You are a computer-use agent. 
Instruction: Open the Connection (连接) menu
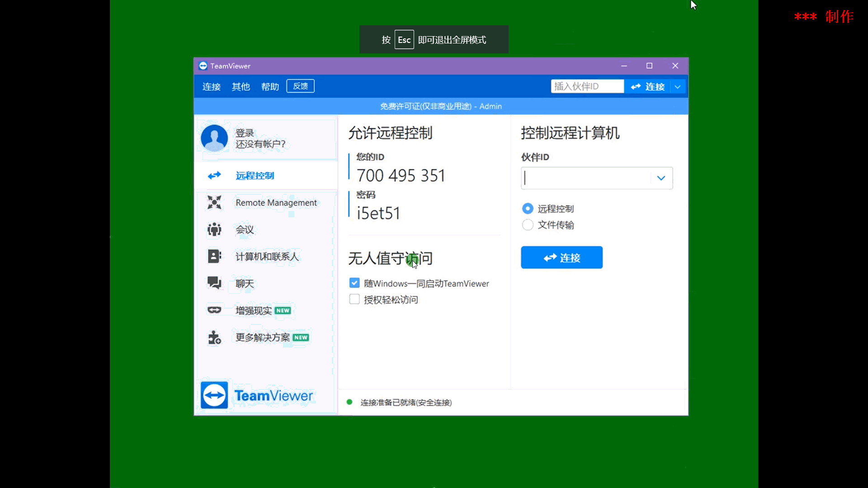(x=211, y=87)
